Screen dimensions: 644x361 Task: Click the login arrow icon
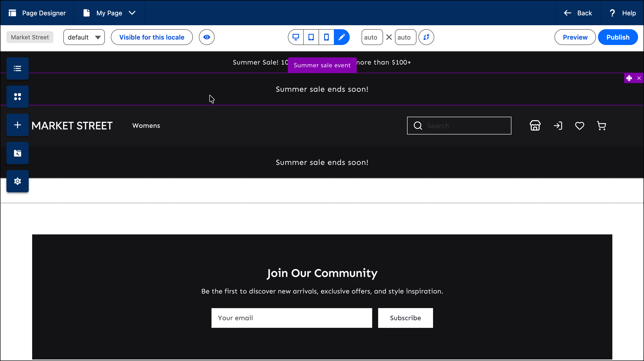click(558, 126)
